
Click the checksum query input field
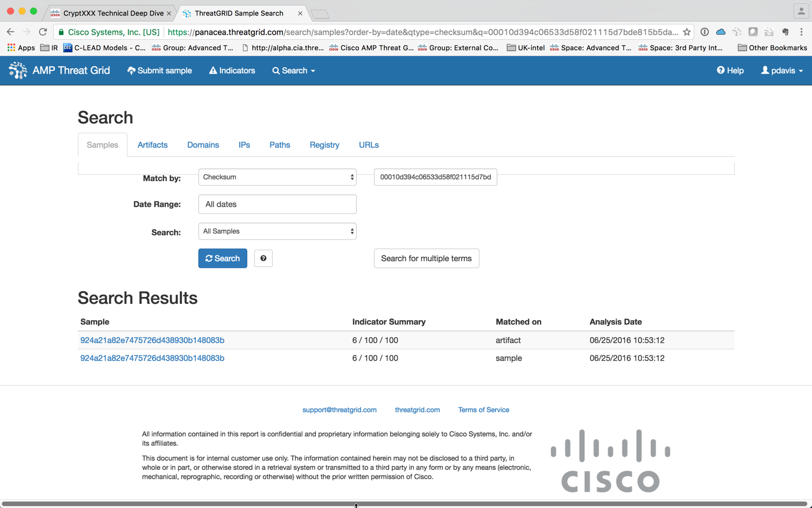pyautogui.click(x=436, y=177)
